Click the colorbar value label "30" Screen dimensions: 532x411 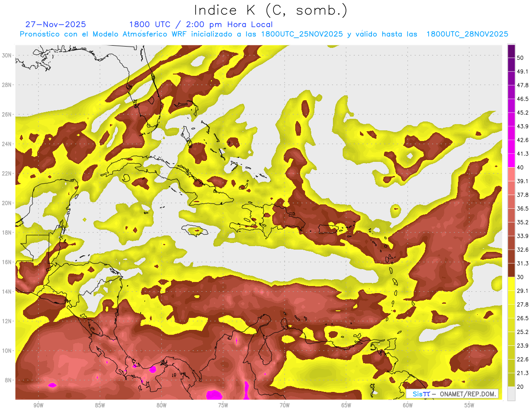pyautogui.click(x=520, y=277)
